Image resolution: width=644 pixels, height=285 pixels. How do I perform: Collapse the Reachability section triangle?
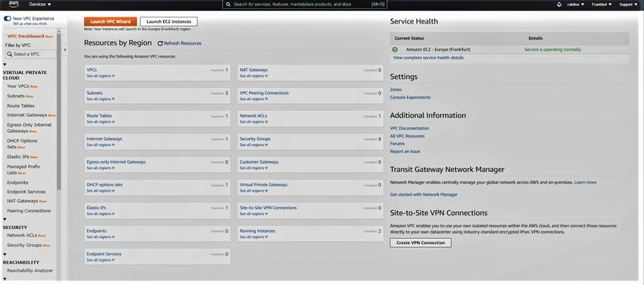[5, 255]
